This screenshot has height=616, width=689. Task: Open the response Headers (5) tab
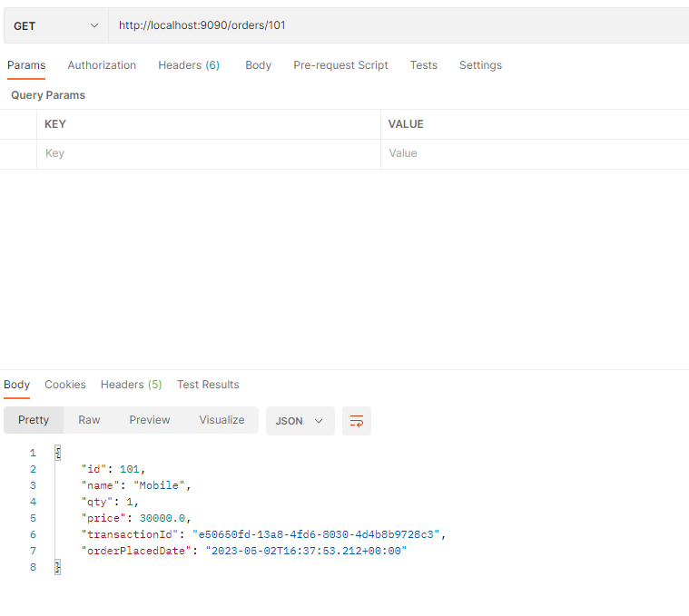tap(132, 385)
